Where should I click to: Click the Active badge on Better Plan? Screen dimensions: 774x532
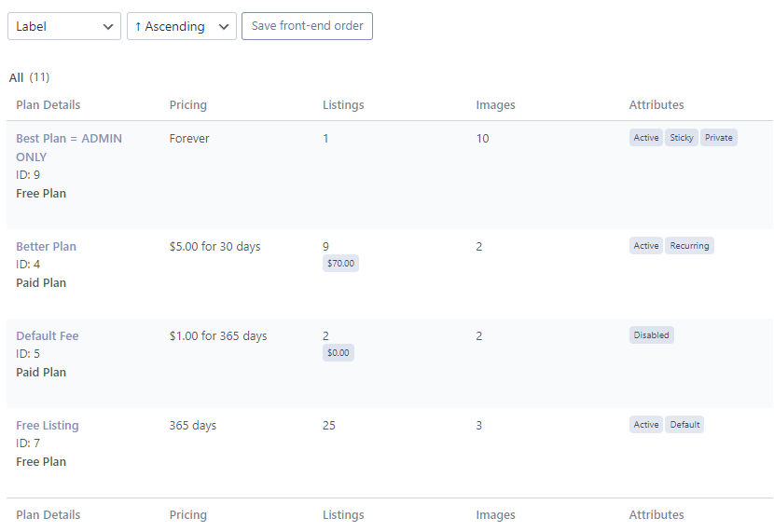646,246
